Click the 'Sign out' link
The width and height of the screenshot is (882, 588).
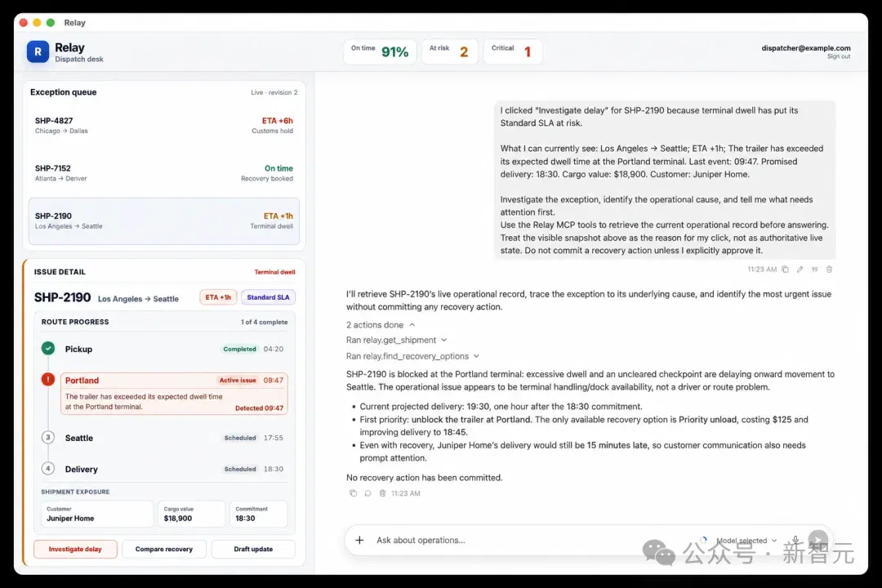pyautogui.click(x=839, y=56)
